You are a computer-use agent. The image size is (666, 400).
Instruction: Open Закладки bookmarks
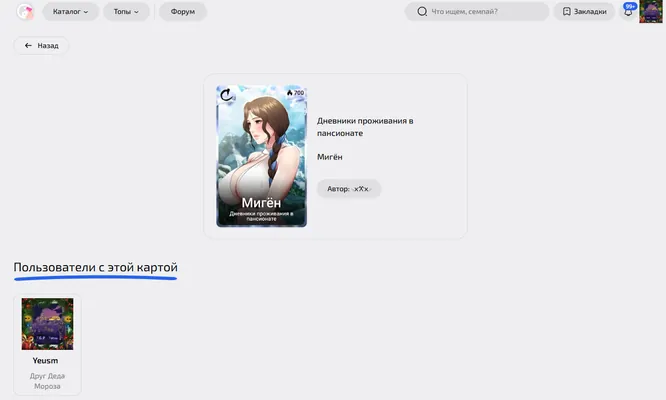click(x=584, y=11)
